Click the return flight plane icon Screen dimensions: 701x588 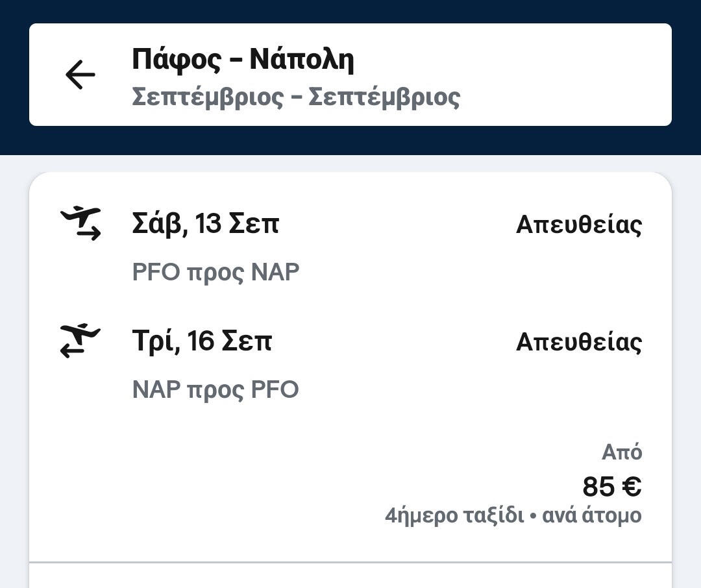[x=81, y=341]
